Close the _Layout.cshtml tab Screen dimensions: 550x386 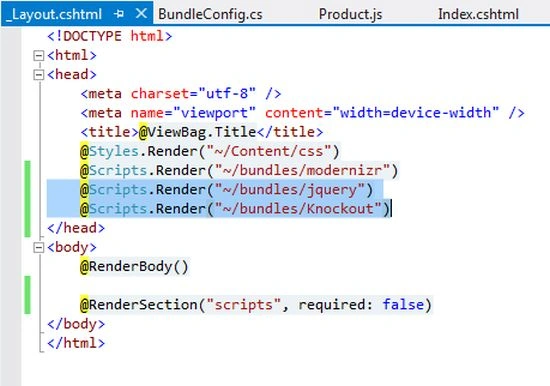coord(141,14)
